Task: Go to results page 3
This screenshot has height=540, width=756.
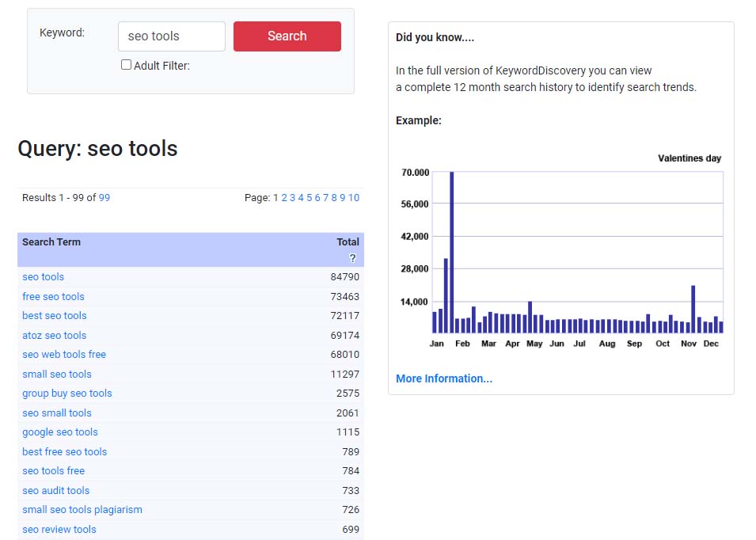Action: tap(292, 198)
